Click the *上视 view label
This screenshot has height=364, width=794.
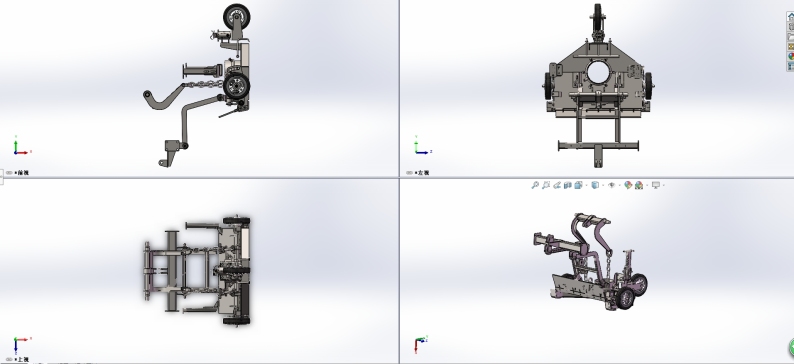[x=22, y=359]
